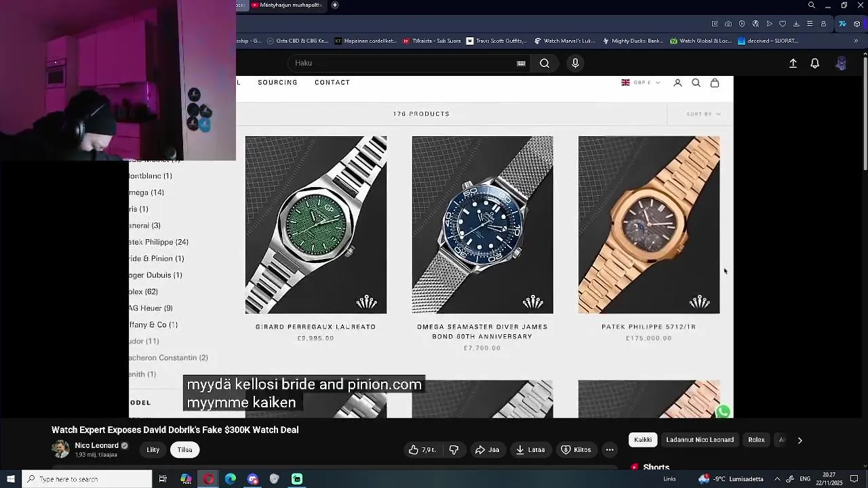Open the Nico Leonard channel name
The width and height of the screenshot is (868, 488).
tap(96, 445)
